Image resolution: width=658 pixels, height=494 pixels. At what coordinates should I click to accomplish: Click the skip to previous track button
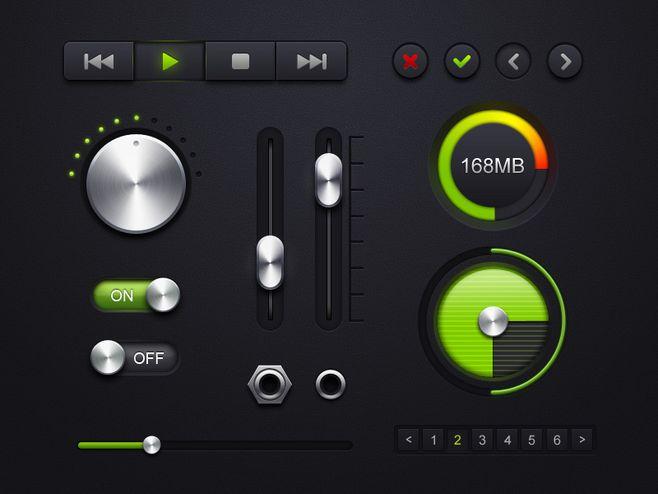tap(99, 61)
